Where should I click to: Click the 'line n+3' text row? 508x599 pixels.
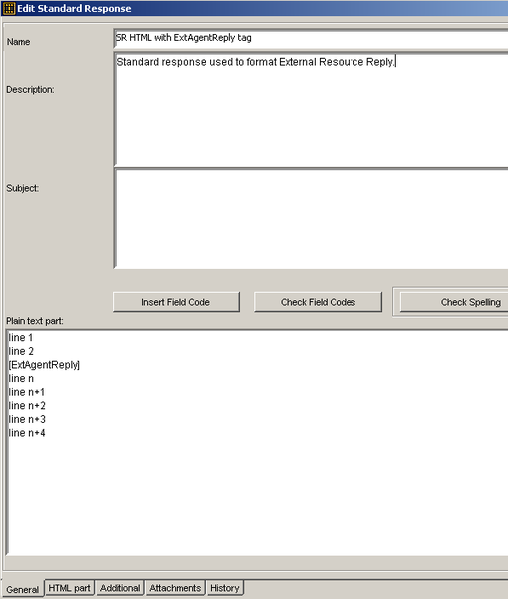pyautogui.click(x=27, y=419)
